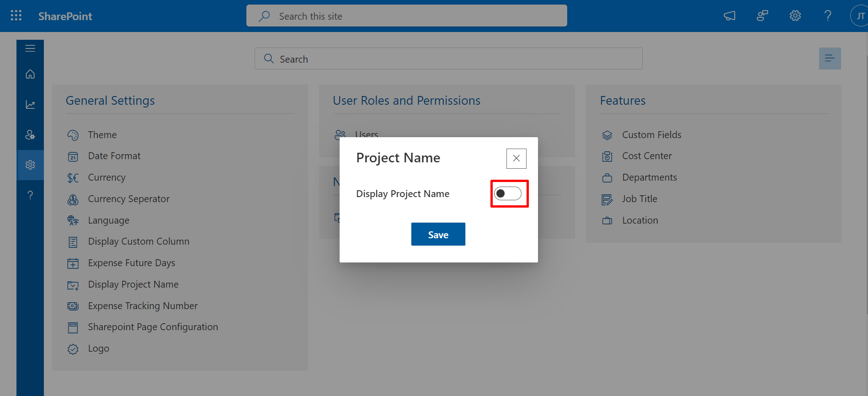Open the social connections icon in header
Screen dimensions: 868x396
pos(762,16)
